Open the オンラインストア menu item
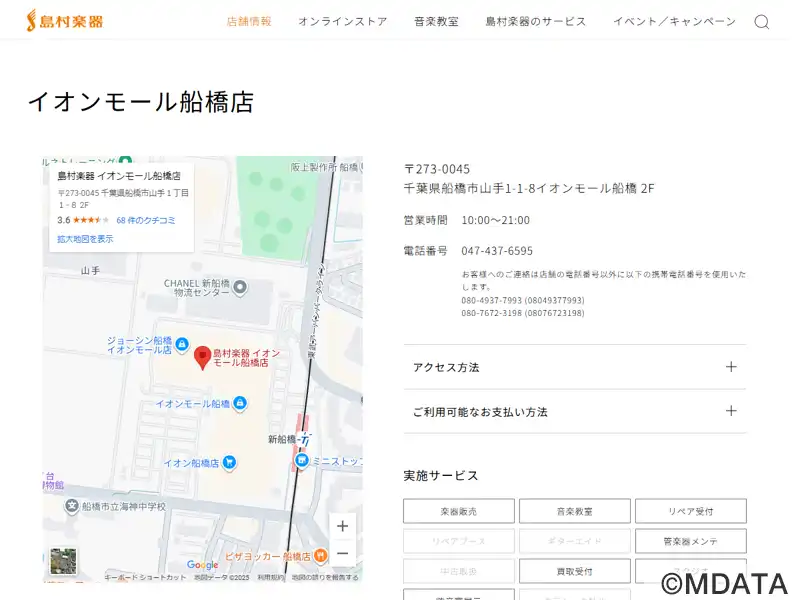The width and height of the screenshot is (800, 600). (x=342, y=22)
